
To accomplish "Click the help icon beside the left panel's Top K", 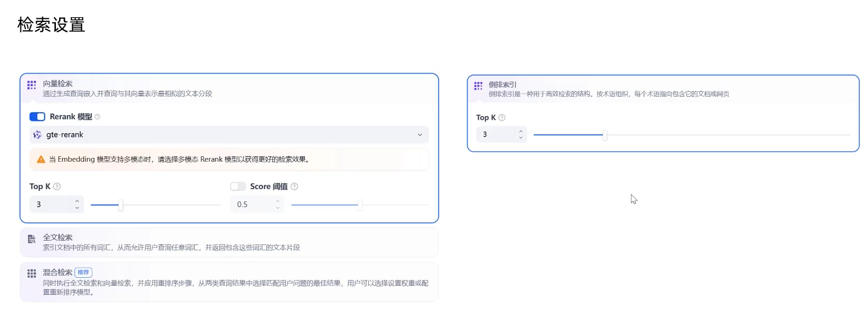I will (x=57, y=186).
